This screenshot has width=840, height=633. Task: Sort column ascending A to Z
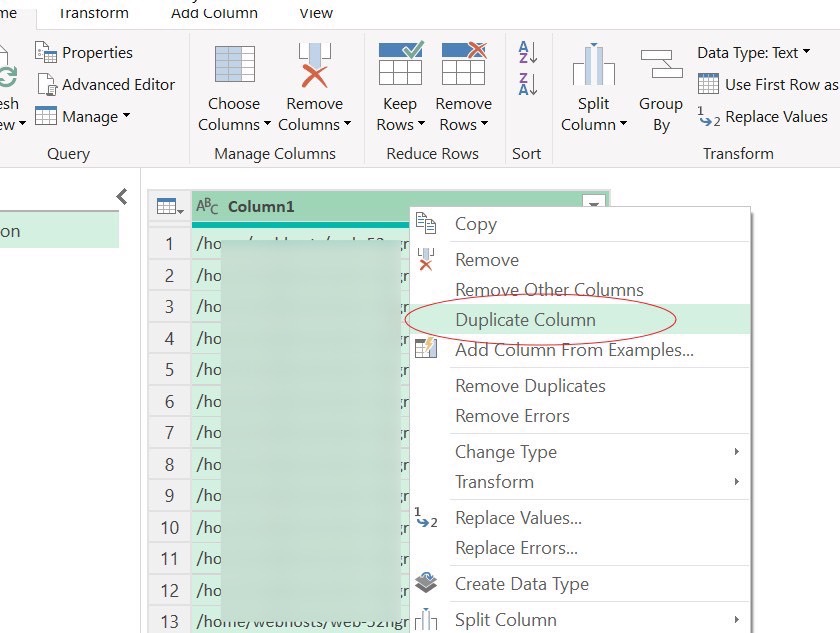pyautogui.click(x=528, y=52)
